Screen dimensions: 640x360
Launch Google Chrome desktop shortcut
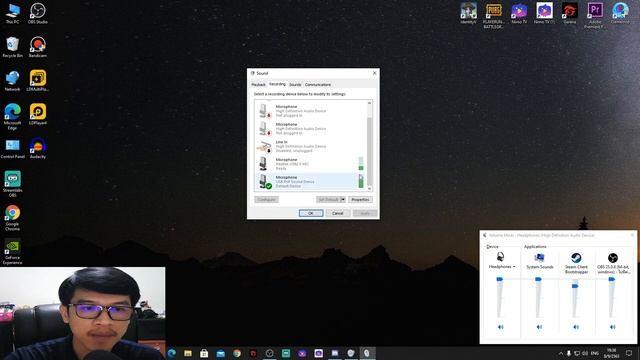coord(12,218)
